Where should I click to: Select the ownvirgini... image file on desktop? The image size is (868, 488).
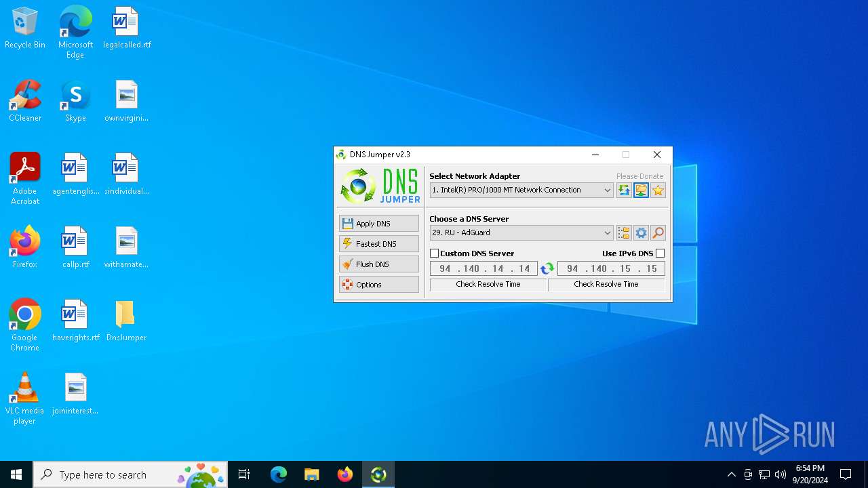127,102
